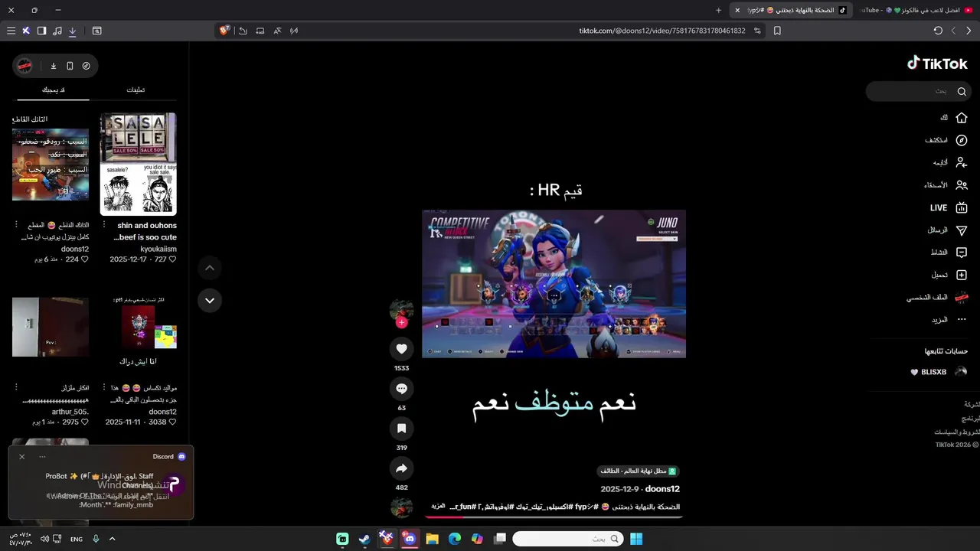
Task: Close the Discord notification toast
Action: point(21,456)
